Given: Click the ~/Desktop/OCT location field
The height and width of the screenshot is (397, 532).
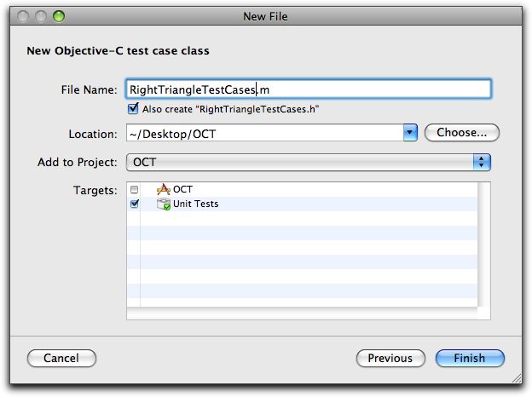Looking at the screenshot, I should point(264,133).
